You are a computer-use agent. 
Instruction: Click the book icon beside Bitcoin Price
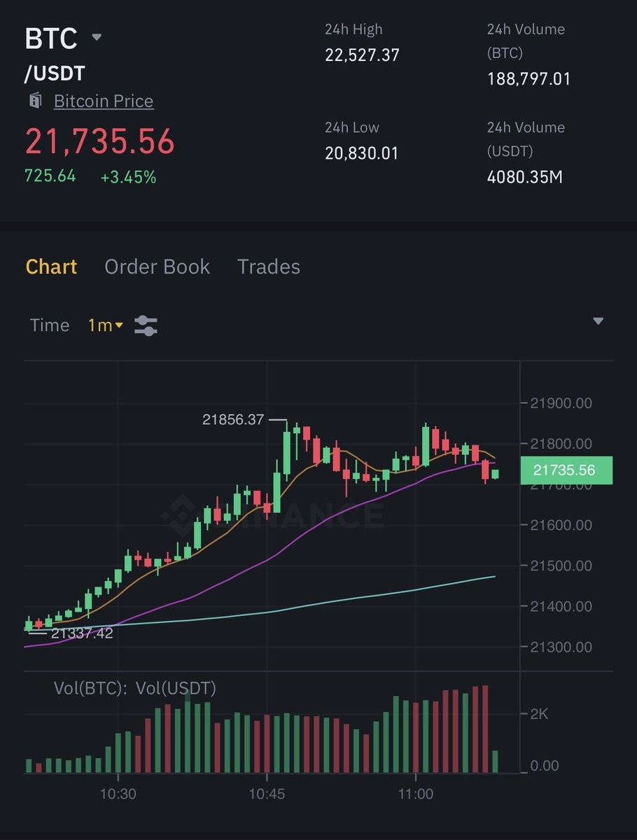click(35, 101)
